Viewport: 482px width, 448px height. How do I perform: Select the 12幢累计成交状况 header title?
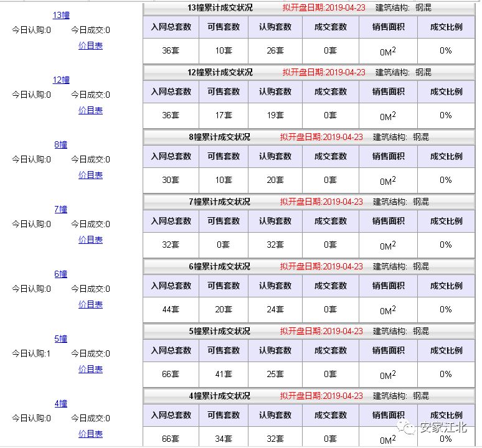tap(220, 72)
